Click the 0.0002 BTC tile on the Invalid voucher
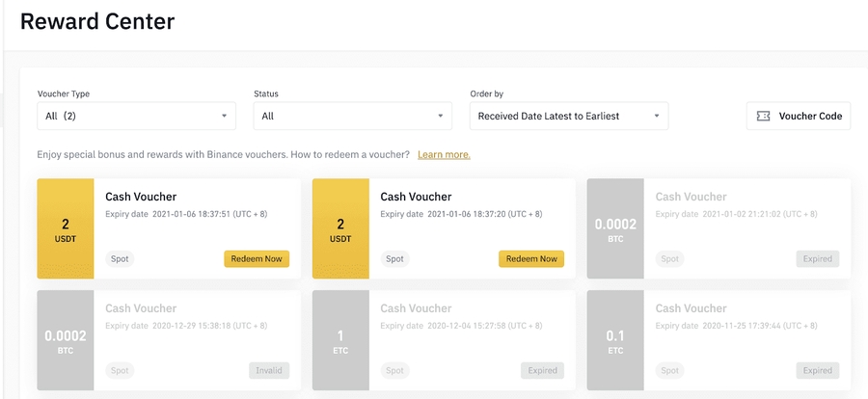The height and width of the screenshot is (399, 868). coord(66,340)
